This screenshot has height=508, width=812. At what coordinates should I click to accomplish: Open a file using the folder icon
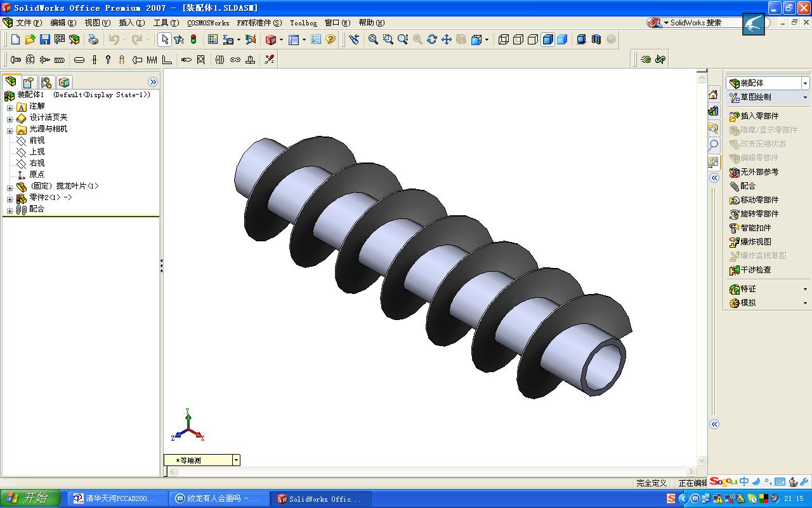click(x=30, y=39)
